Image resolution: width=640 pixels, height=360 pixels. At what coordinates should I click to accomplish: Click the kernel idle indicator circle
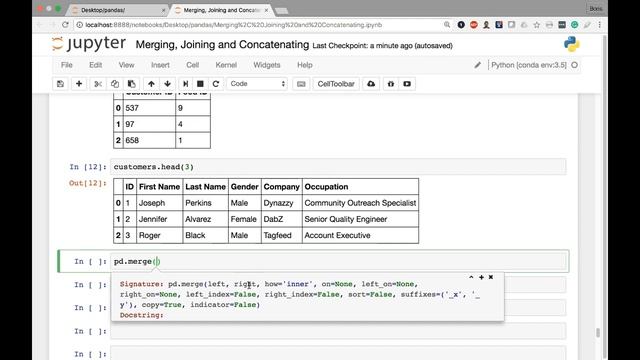click(575, 65)
